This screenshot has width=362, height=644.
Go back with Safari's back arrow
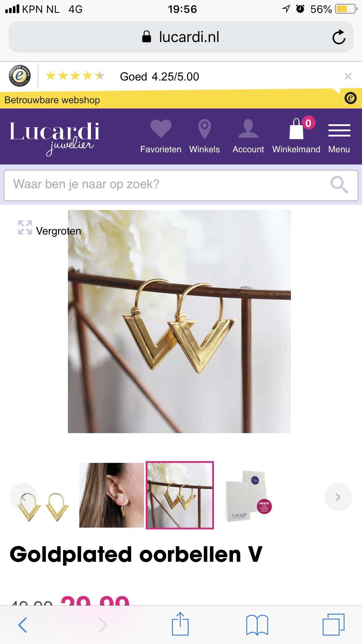22,625
